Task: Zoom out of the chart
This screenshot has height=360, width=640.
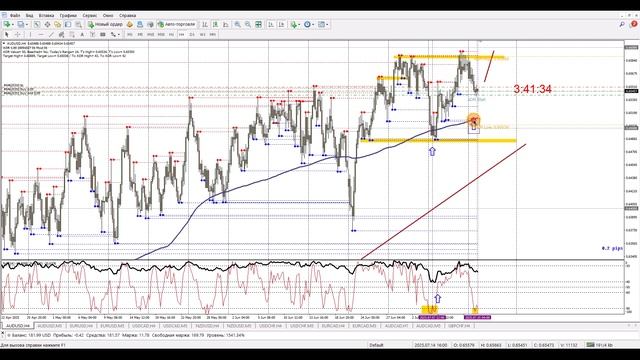Action: (x=248, y=24)
